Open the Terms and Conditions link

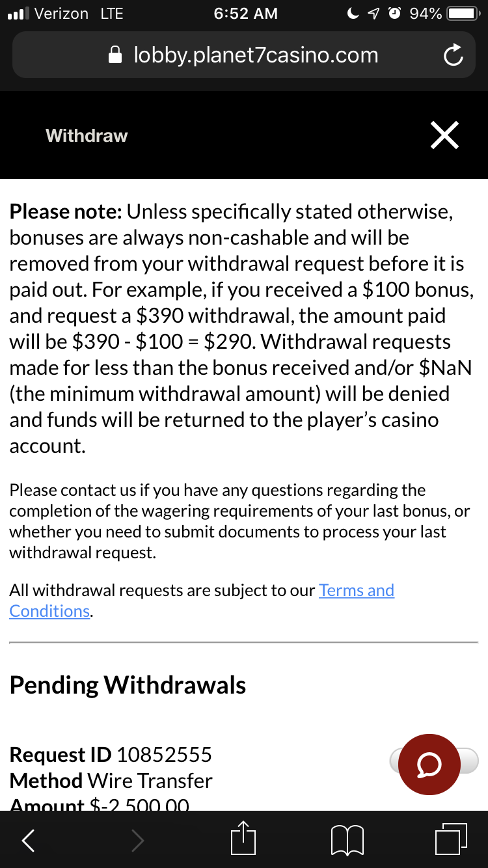(x=202, y=601)
